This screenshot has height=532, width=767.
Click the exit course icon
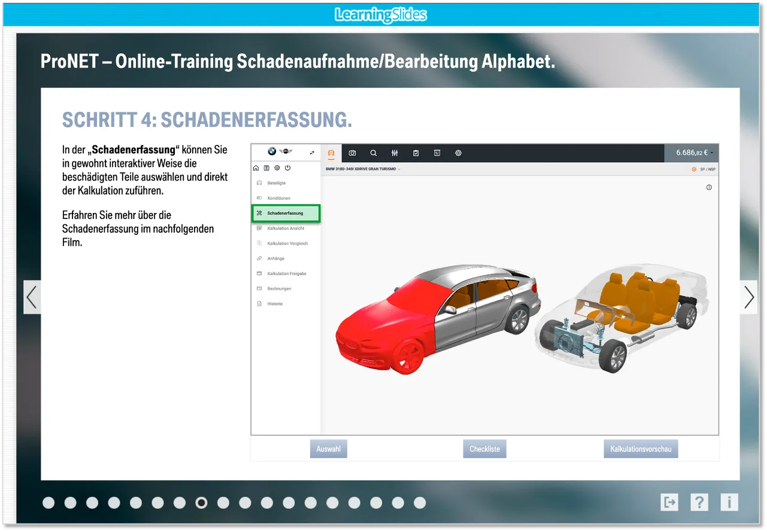click(669, 502)
